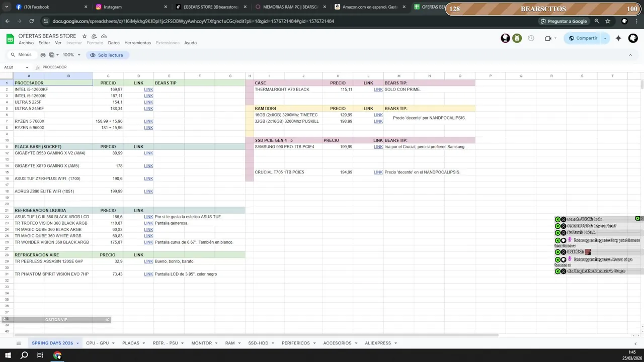The width and height of the screenshot is (644, 362).
Task: Open LINK for THERMALRIGHT A70 BLACK
Action: [378, 89]
